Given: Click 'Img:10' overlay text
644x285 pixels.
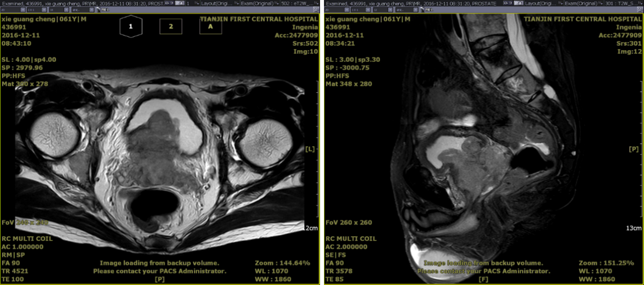Looking at the screenshot, I should pyautogui.click(x=306, y=52).
